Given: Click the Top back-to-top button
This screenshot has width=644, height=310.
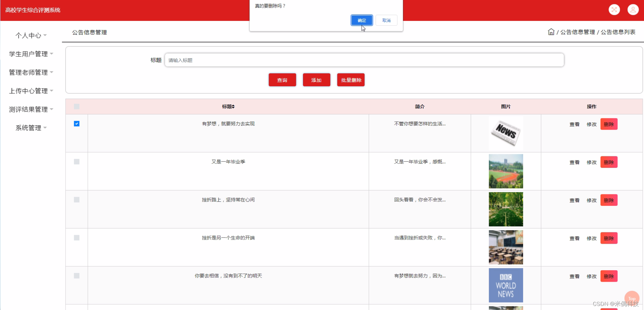Looking at the screenshot, I should pyautogui.click(x=632, y=298).
